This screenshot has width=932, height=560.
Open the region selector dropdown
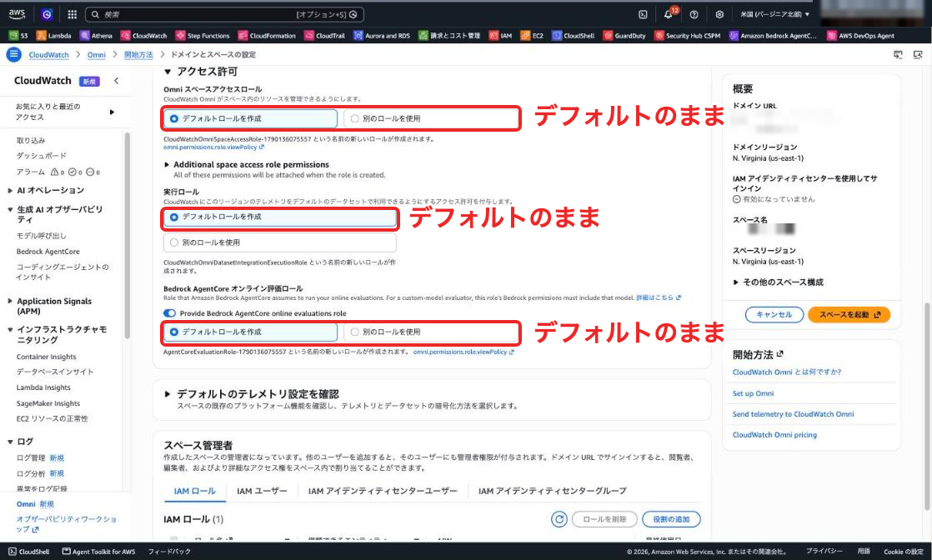pyautogui.click(x=775, y=14)
